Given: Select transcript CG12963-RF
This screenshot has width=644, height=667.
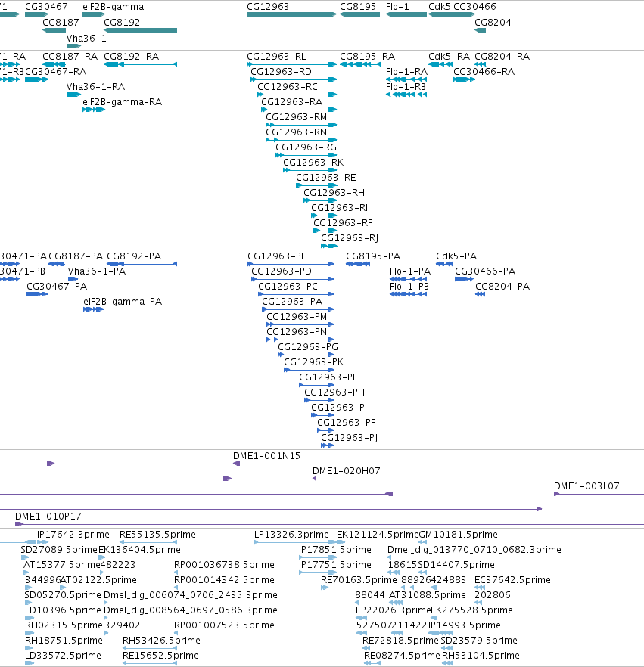Looking at the screenshot, I should (x=325, y=231).
